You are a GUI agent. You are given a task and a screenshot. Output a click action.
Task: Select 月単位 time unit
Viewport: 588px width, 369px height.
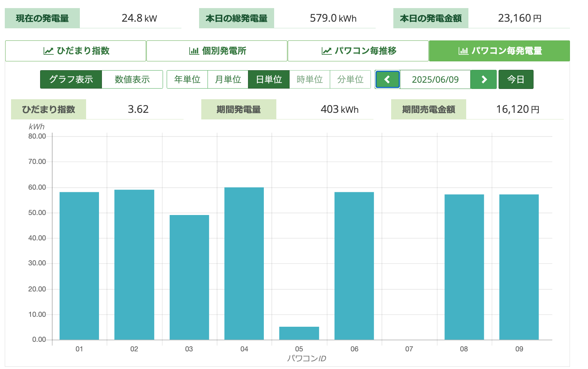[x=228, y=79]
